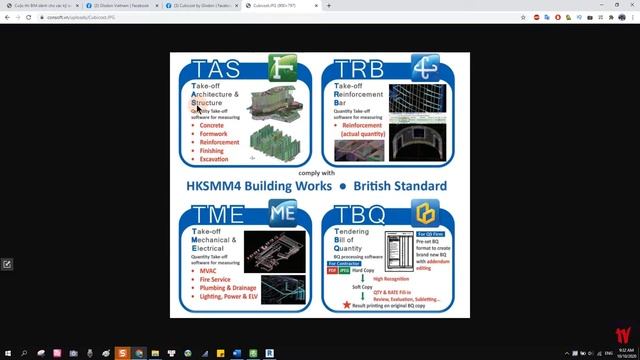Switch to the Cubicost by Glodon tab
The height and width of the screenshot is (360, 640).
point(202,6)
